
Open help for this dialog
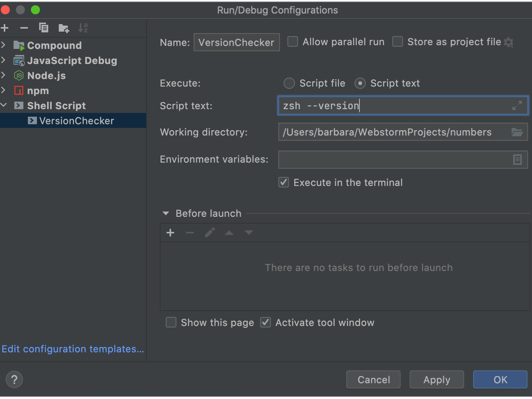pos(14,379)
